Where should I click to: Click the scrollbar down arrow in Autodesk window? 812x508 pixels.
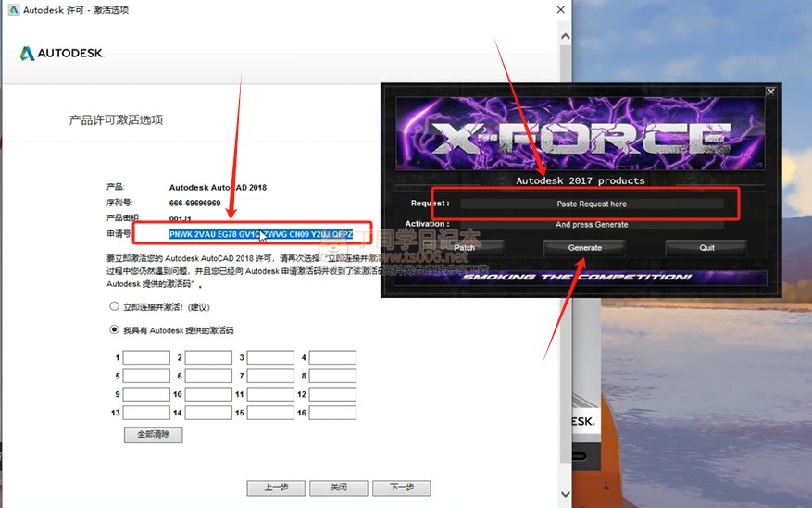pos(566,494)
